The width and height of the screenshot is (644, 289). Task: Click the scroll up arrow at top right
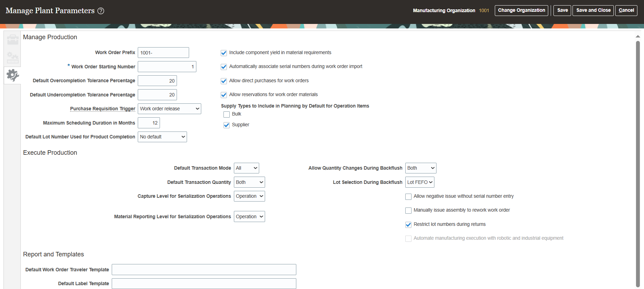(638, 36)
